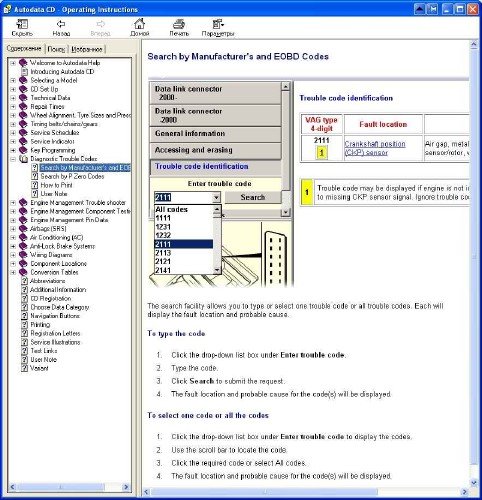Screen dimensions: 482x500
Task: Click the open book icon for Diagnostic Trouble Codes
Action: coord(23,159)
